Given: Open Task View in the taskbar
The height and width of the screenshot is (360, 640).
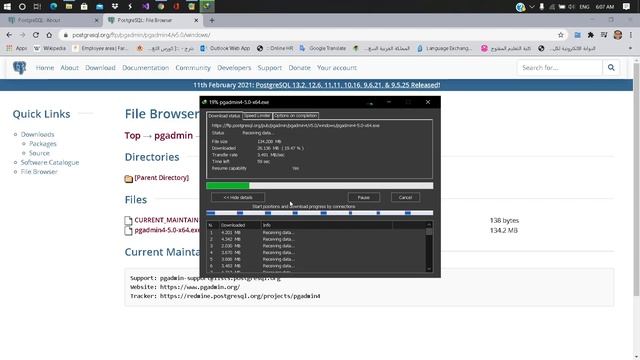Looking at the screenshot, I should (37, 7).
